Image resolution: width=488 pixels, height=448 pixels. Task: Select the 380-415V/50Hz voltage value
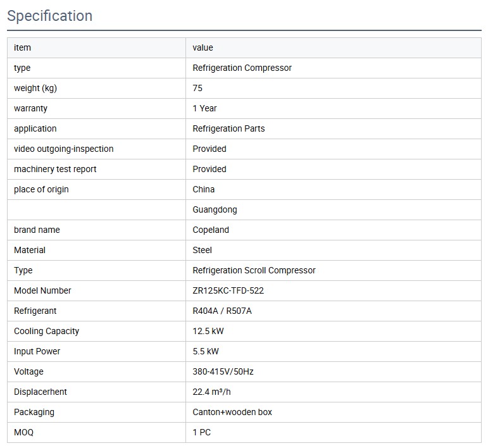(223, 371)
